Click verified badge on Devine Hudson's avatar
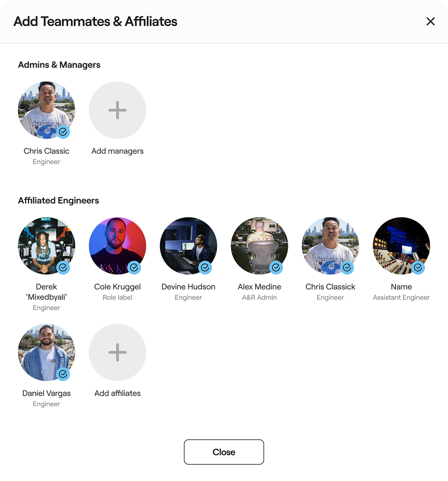Screen dimensions: 448x481 tap(205, 268)
